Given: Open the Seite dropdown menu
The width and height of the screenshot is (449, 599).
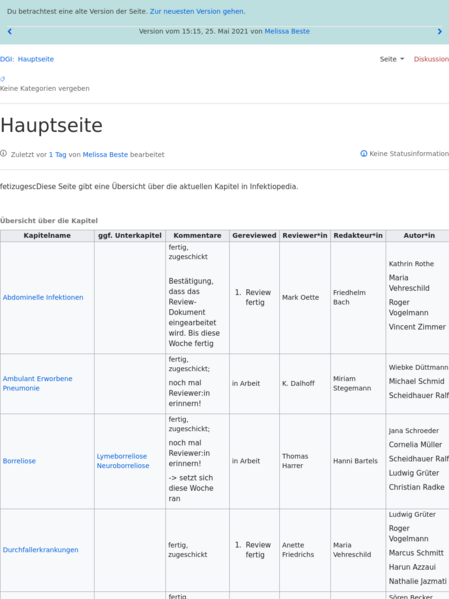Looking at the screenshot, I should (x=392, y=59).
